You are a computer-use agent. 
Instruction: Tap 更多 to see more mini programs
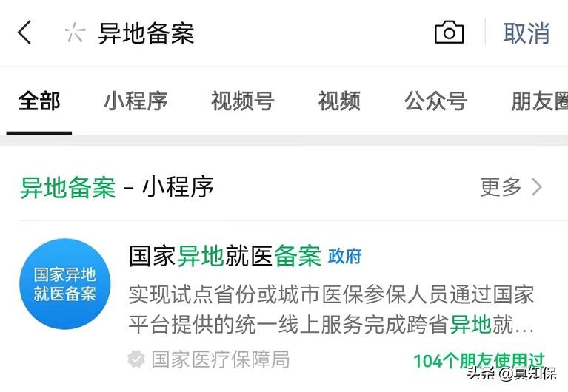click(501, 187)
